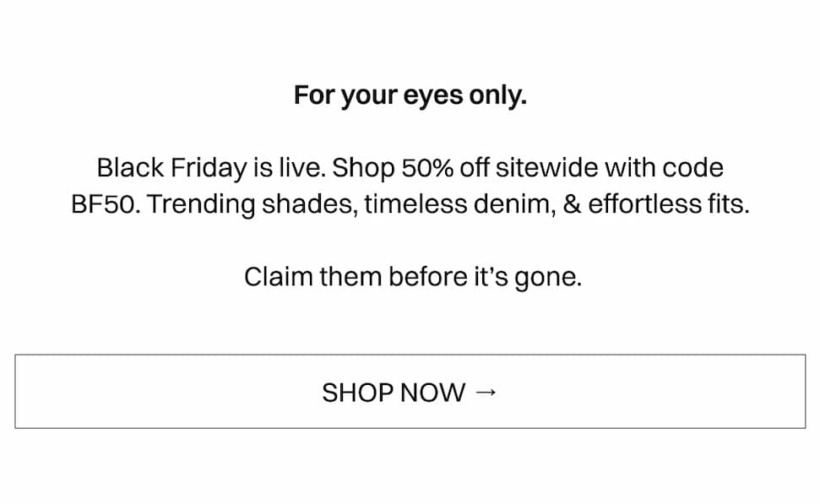Click the word "eyes" in the heading

tap(432, 95)
